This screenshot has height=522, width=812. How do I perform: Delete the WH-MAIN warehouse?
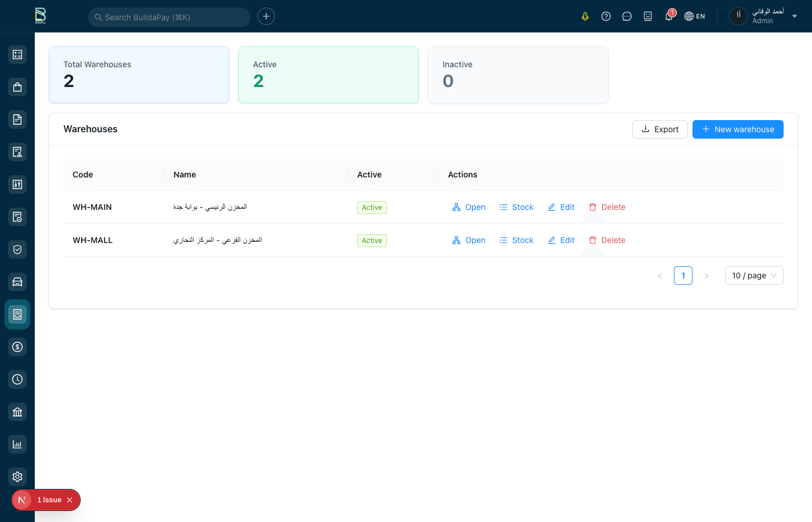(607, 207)
